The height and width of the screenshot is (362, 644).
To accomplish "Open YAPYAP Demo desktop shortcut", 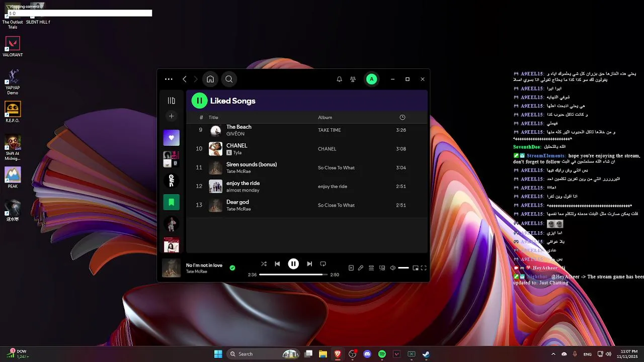I will pyautogui.click(x=13, y=81).
